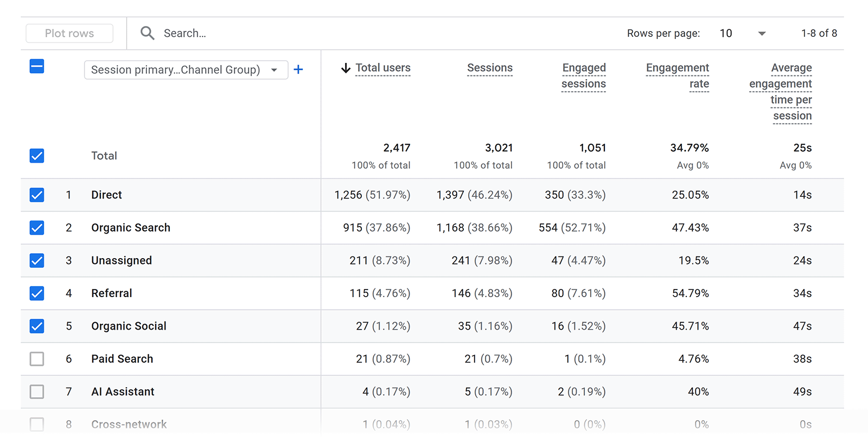Viewport: 868px width, 444px height.
Task: Open the Rows per page dropdown
Action: pos(742,33)
